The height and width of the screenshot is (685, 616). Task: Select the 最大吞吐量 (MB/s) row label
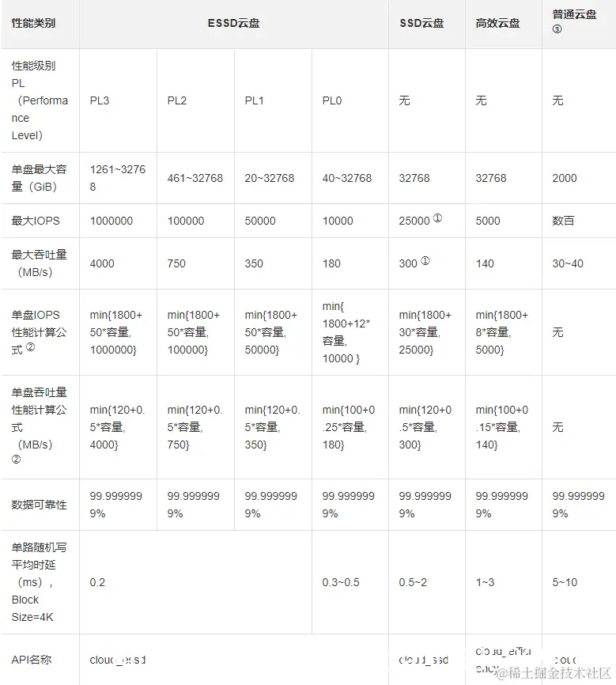pos(40,263)
